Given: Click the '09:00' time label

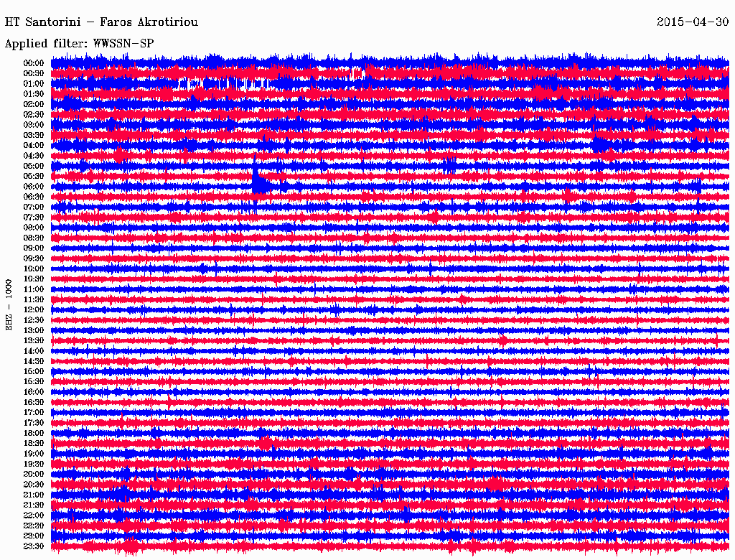Looking at the screenshot, I should coord(34,248).
